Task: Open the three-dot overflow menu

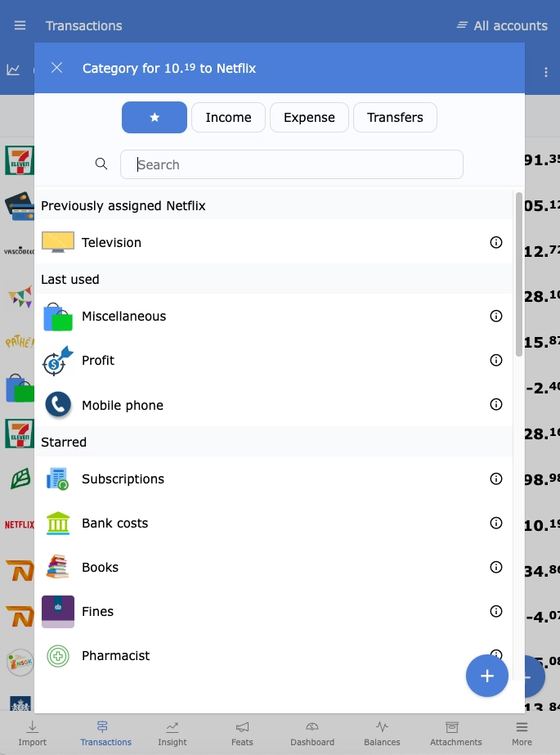Action: 545,72
